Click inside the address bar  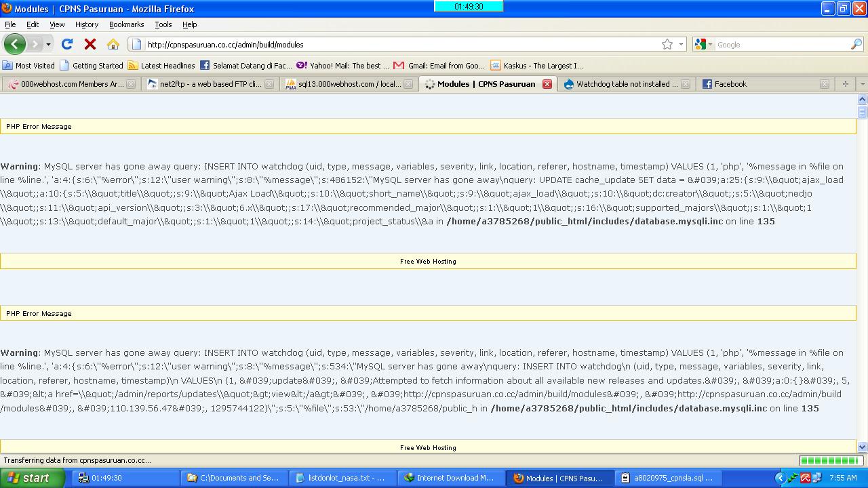(339, 44)
